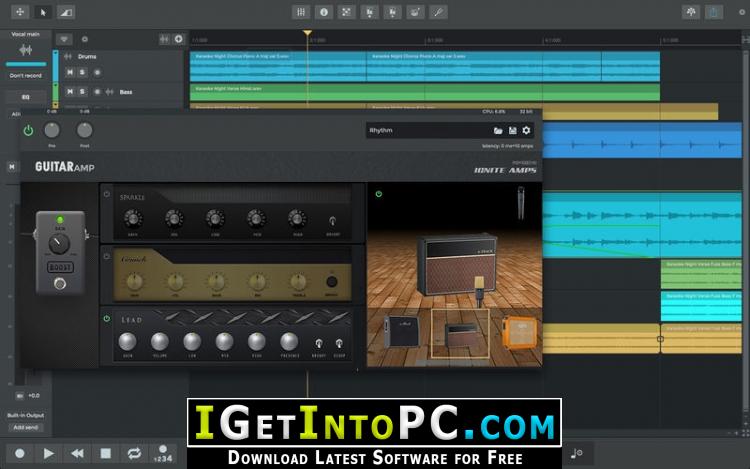Mute the Drums track
Screen dimensions: 750x469
[70, 72]
